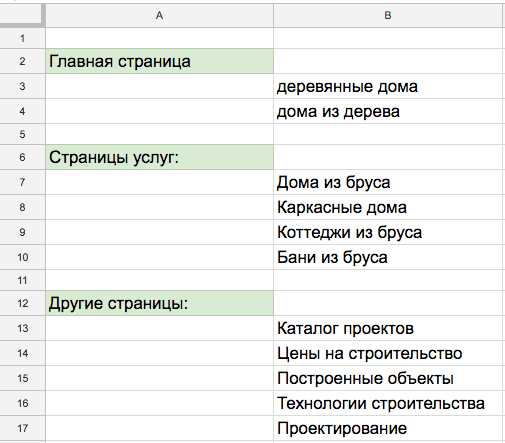505x443 pixels.
Task: Click the Каталог проектов cell
Action: coord(388,328)
